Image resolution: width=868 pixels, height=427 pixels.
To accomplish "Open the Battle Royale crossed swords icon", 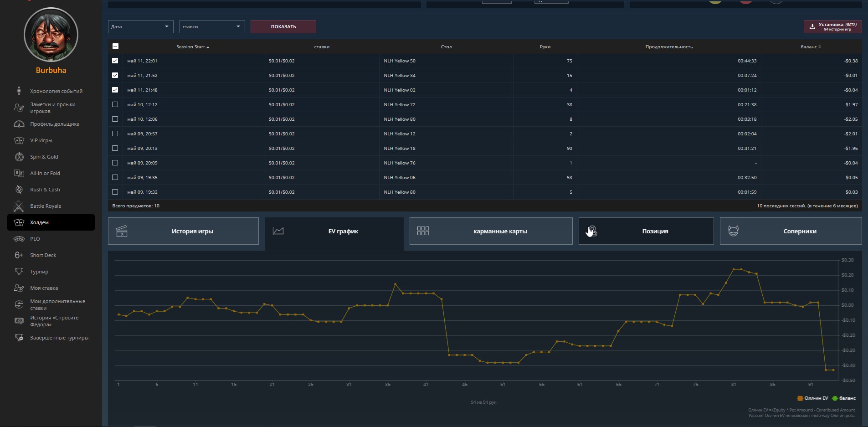I will pyautogui.click(x=19, y=206).
